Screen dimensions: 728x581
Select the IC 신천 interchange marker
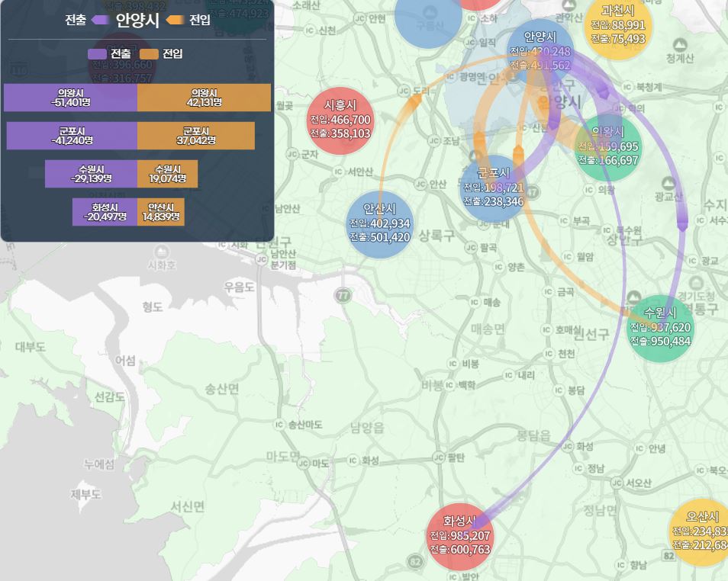coord(310,30)
